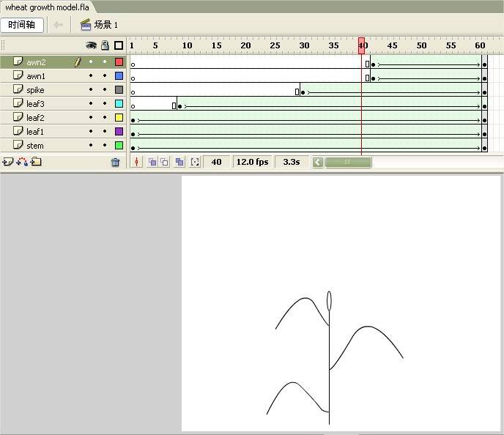
Task: Click the 3.3s elapsed time display
Action: (x=292, y=162)
